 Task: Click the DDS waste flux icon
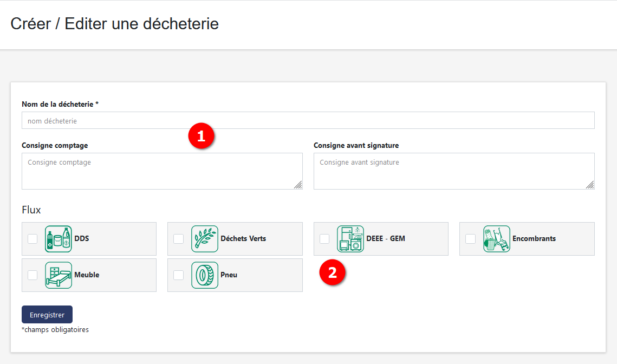tap(59, 238)
